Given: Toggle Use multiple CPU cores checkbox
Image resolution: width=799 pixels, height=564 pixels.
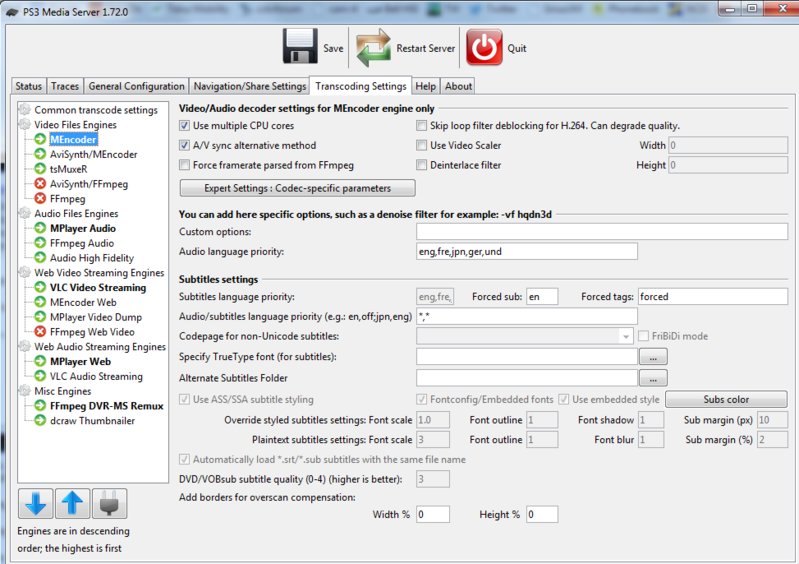Looking at the screenshot, I should point(184,125).
